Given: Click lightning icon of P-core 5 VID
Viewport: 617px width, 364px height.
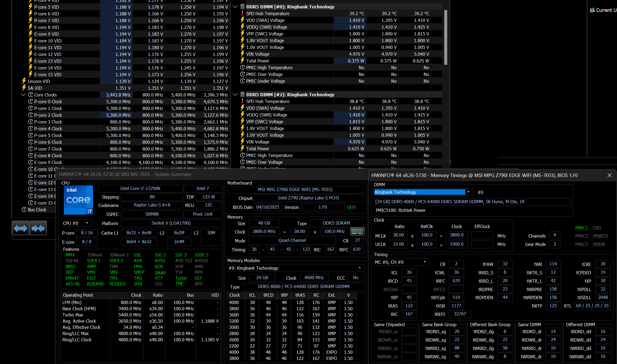Looking at the screenshot, I should pos(31,7).
